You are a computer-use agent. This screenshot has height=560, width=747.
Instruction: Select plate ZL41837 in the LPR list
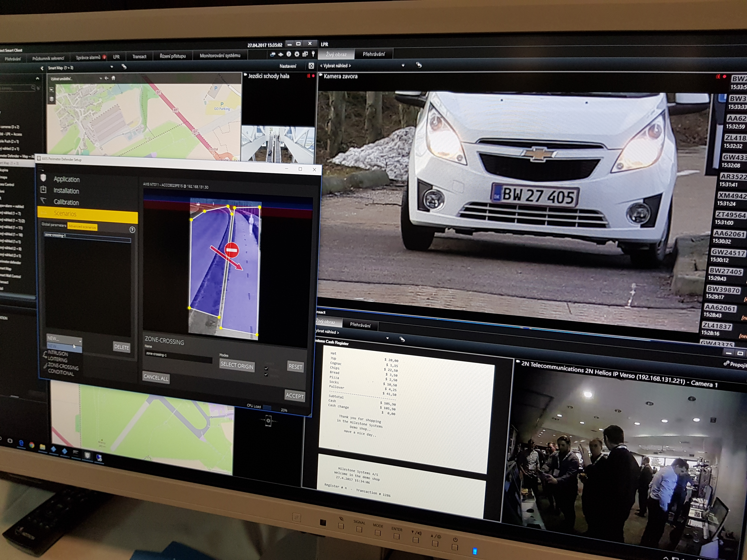(717, 326)
